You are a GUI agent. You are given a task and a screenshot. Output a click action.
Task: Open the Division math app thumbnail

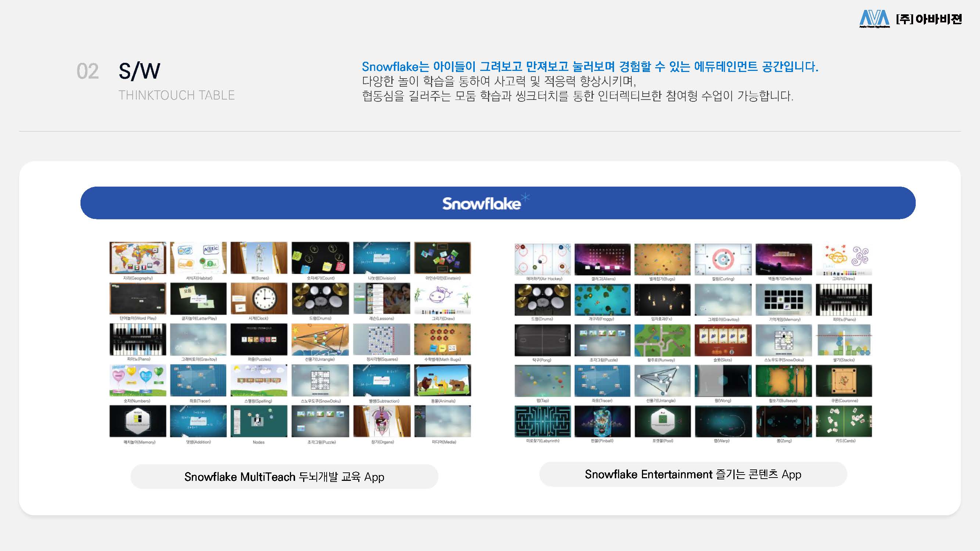point(381,258)
